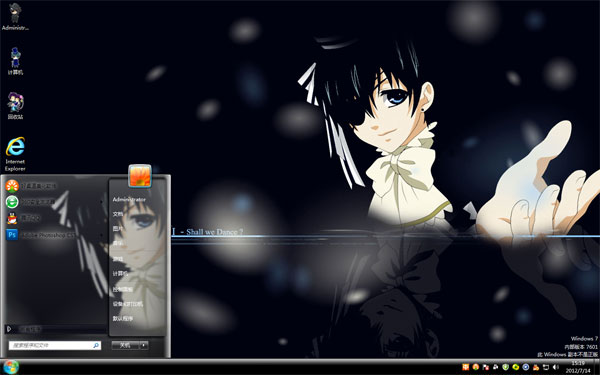Open 文档 in the Start menu

tap(118, 214)
